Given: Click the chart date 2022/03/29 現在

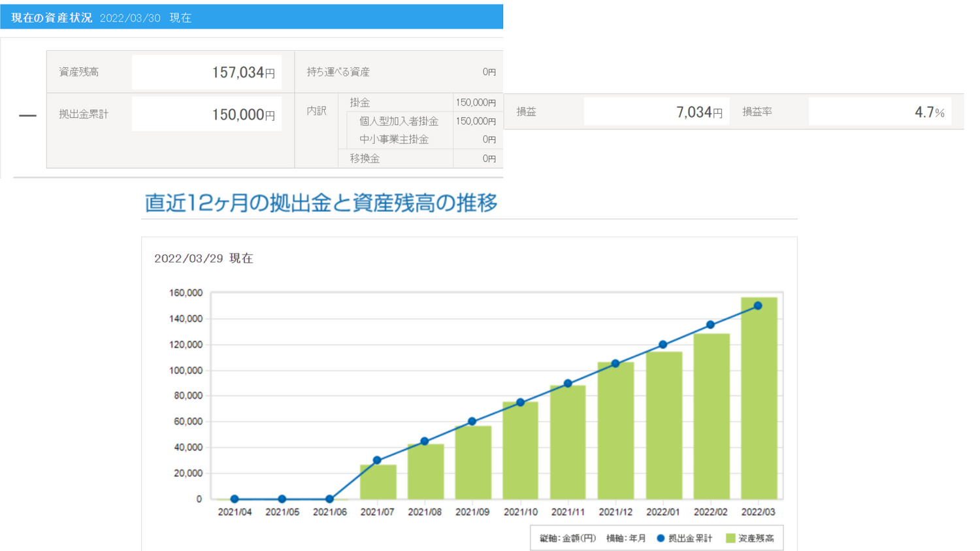Looking at the screenshot, I should click(x=204, y=258).
